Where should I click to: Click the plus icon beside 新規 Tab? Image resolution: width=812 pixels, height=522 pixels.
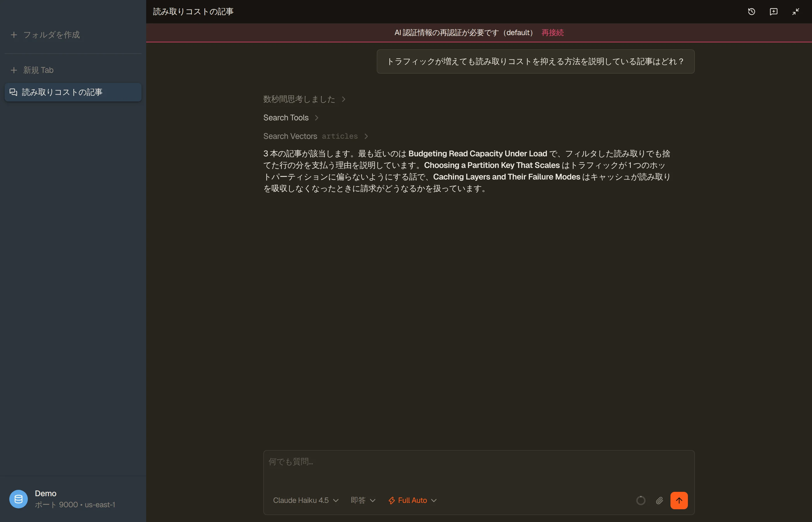(14, 70)
